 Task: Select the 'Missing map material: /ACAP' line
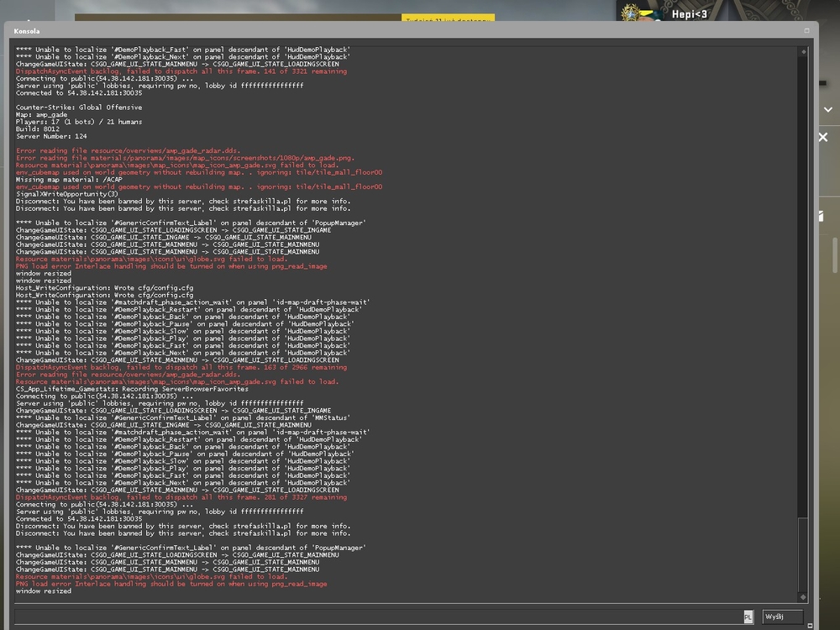click(69, 180)
